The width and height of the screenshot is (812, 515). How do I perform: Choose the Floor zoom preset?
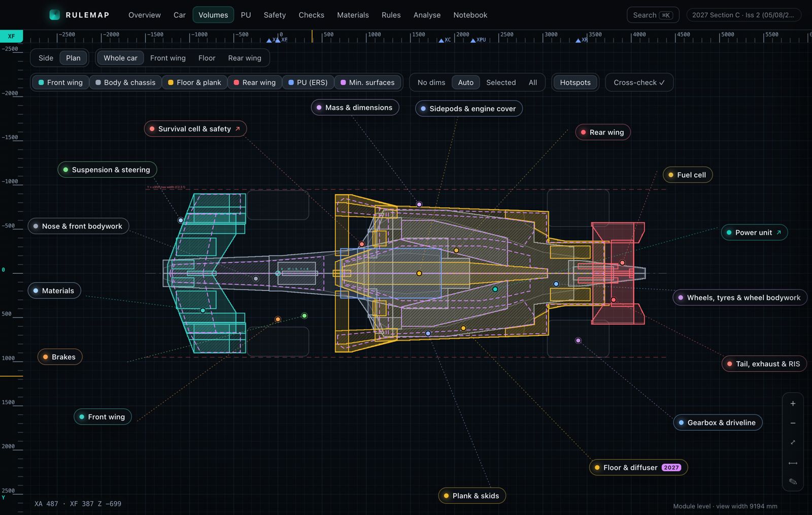point(207,58)
